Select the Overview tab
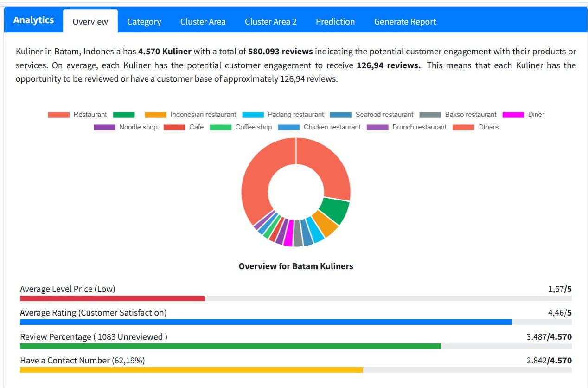588x388 pixels. tap(90, 22)
